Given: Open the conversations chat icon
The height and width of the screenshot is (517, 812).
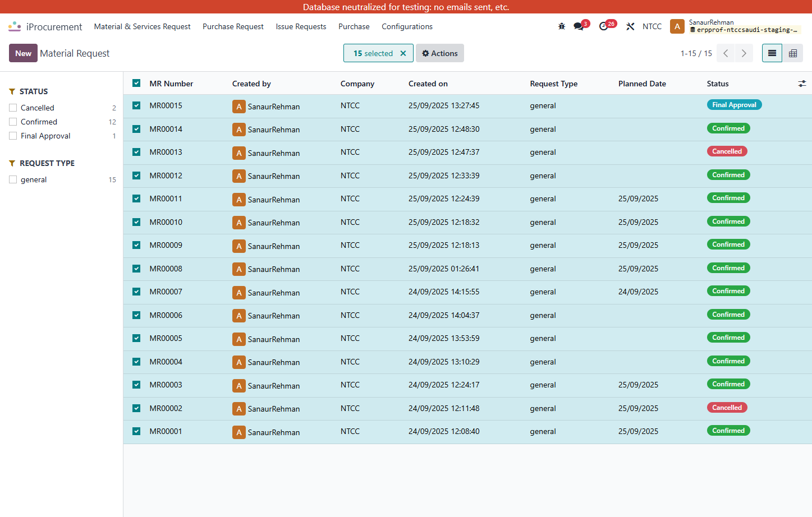Looking at the screenshot, I should pos(579,26).
